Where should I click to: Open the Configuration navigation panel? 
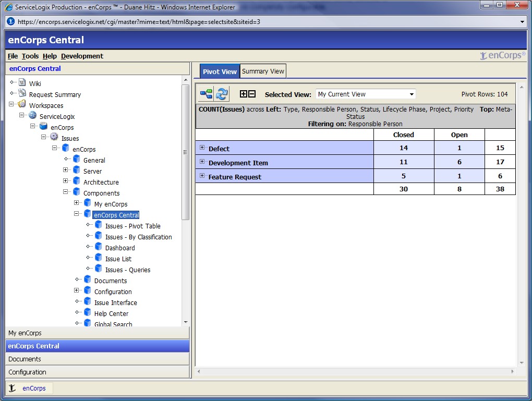(98, 372)
